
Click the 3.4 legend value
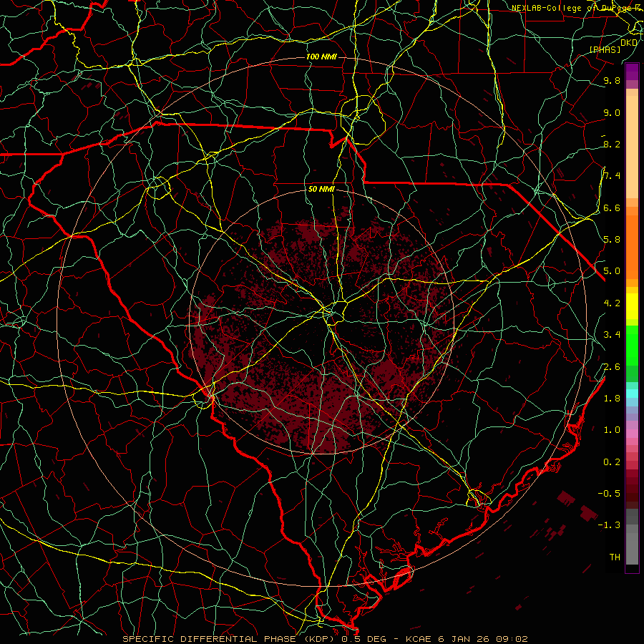click(x=612, y=335)
